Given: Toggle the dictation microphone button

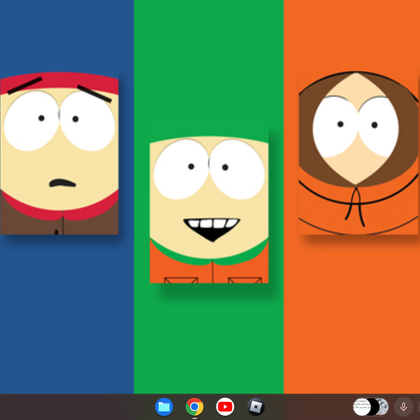Looking at the screenshot, I should [x=403, y=407].
